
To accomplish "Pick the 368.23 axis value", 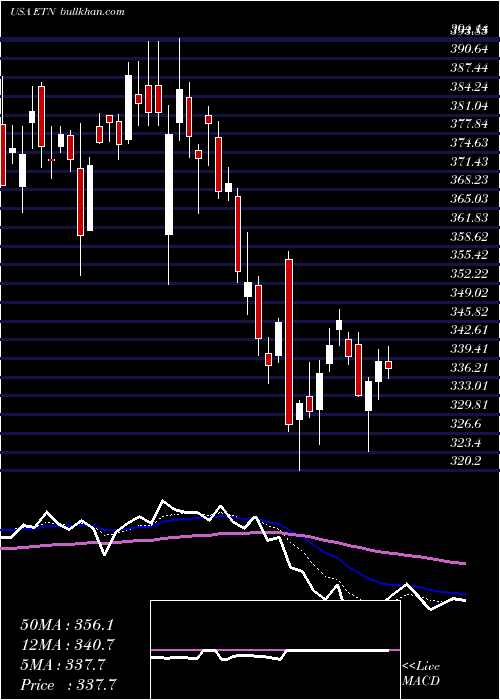I will 469,180.
